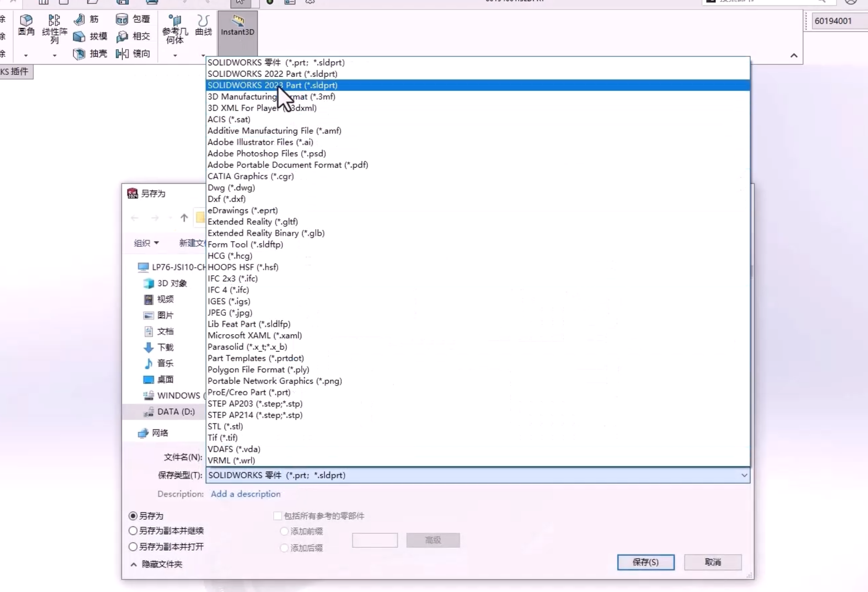
Task: Choose STEP AP203 (*.step;*.stp) format
Action: point(478,403)
